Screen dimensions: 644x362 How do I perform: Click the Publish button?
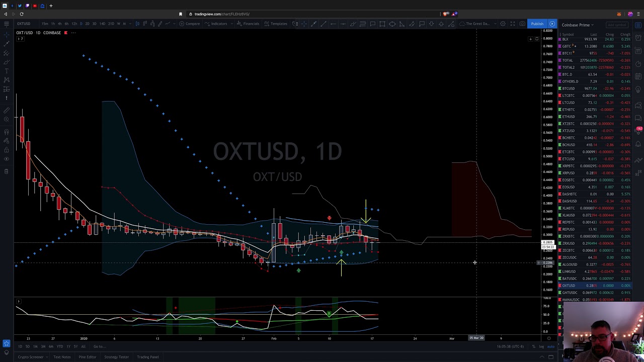click(x=537, y=24)
